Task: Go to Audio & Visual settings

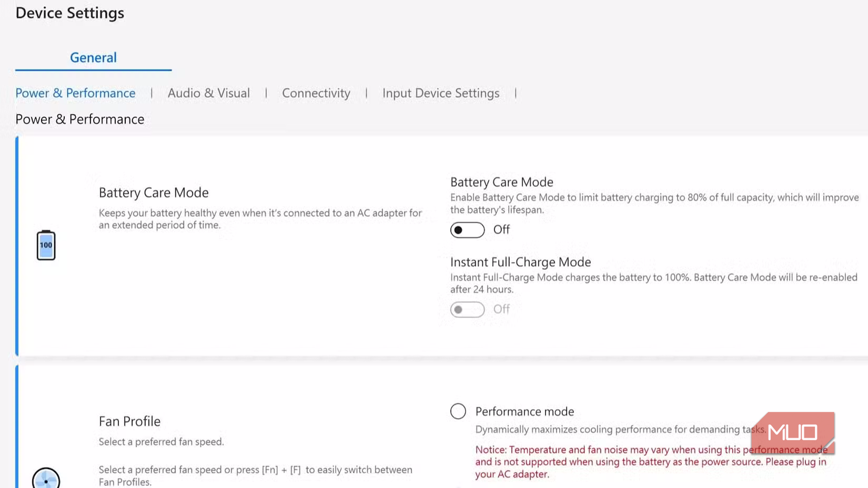Action: point(208,93)
